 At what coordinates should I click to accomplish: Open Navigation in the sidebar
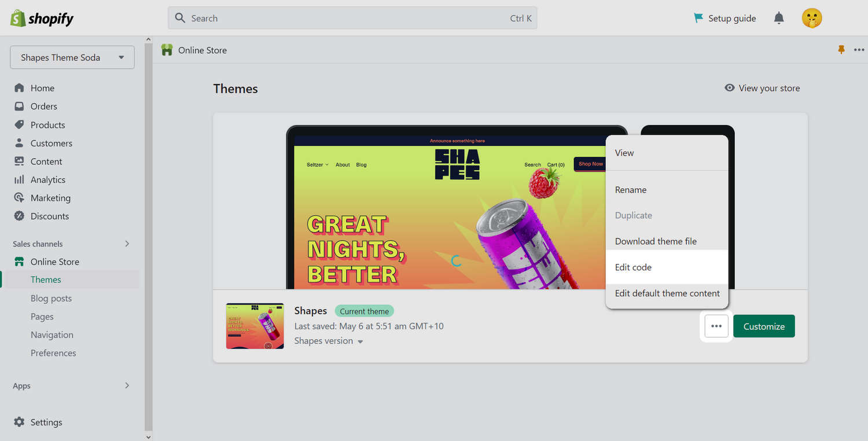pos(52,335)
